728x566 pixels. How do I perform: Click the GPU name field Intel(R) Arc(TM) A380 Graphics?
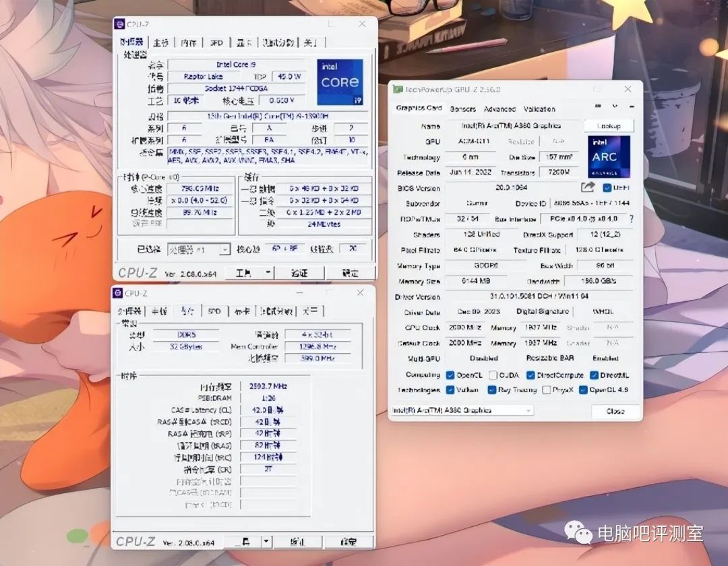(511, 125)
